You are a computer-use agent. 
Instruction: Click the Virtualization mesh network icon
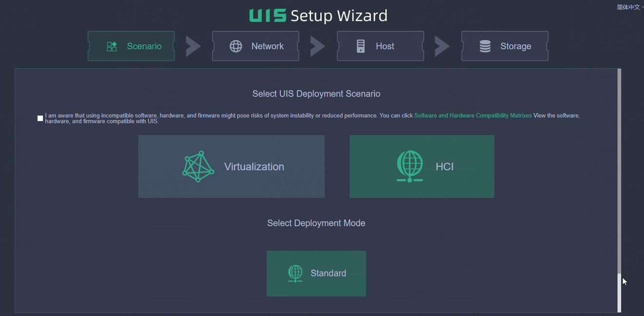tap(198, 166)
